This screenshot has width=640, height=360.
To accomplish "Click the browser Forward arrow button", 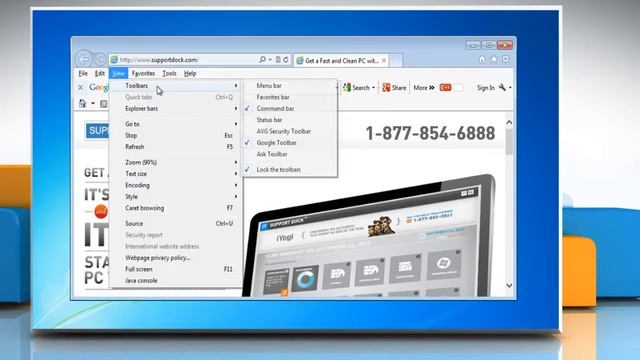I will [100, 60].
